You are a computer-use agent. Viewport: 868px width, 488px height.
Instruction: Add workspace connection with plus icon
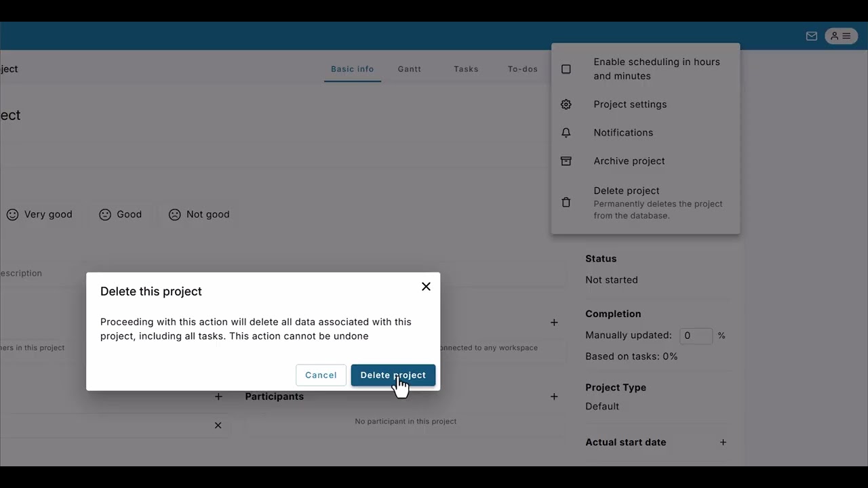pyautogui.click(x=554, y=323)
